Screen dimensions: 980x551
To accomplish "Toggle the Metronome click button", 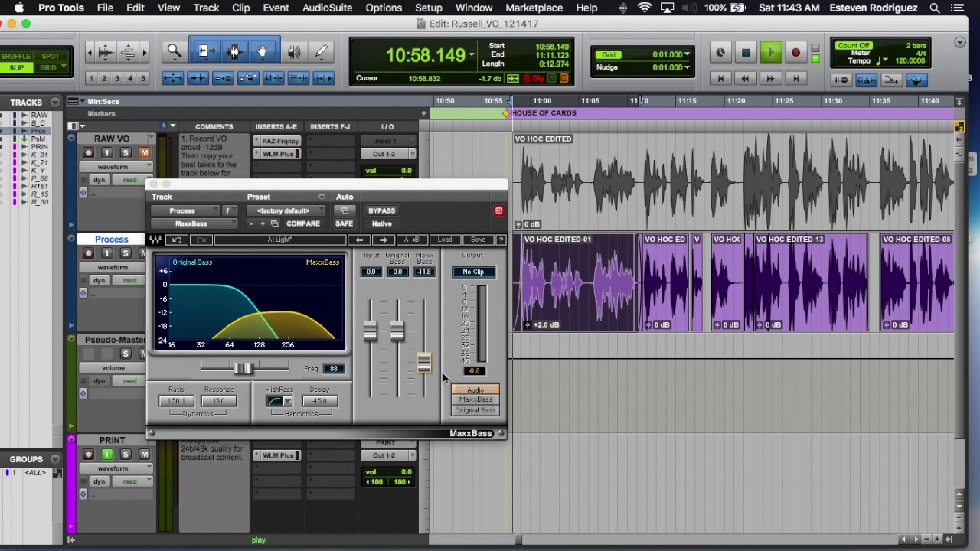I will (x=867, y=80).
